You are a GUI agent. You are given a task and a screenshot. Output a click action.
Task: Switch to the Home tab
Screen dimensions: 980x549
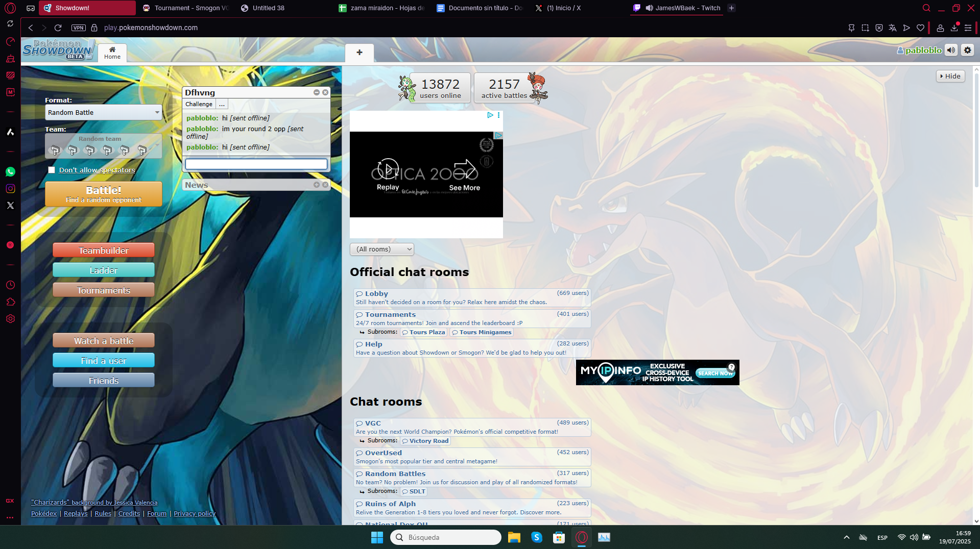click(x=112, y=53)
